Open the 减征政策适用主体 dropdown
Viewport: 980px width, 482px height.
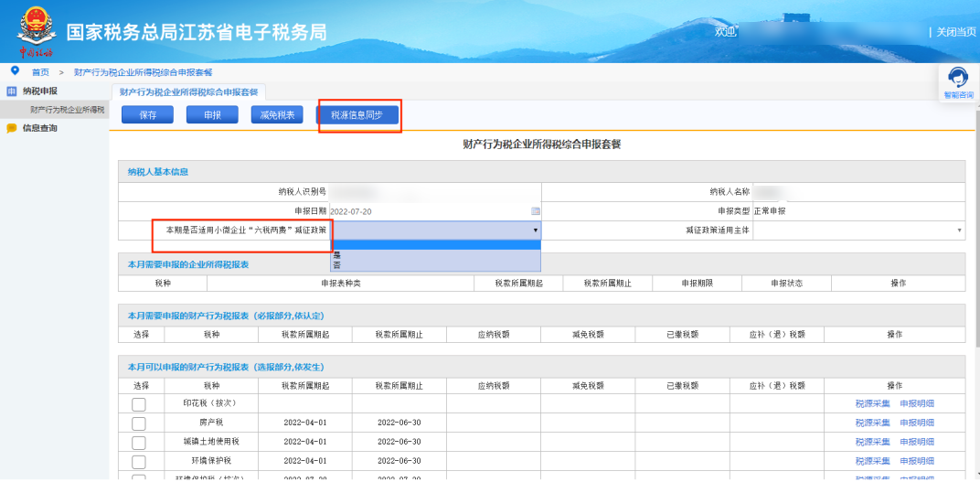point(858,230)
